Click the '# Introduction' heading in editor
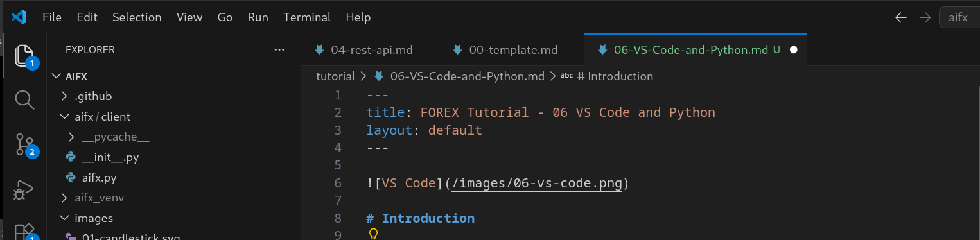 click(421, 218)
